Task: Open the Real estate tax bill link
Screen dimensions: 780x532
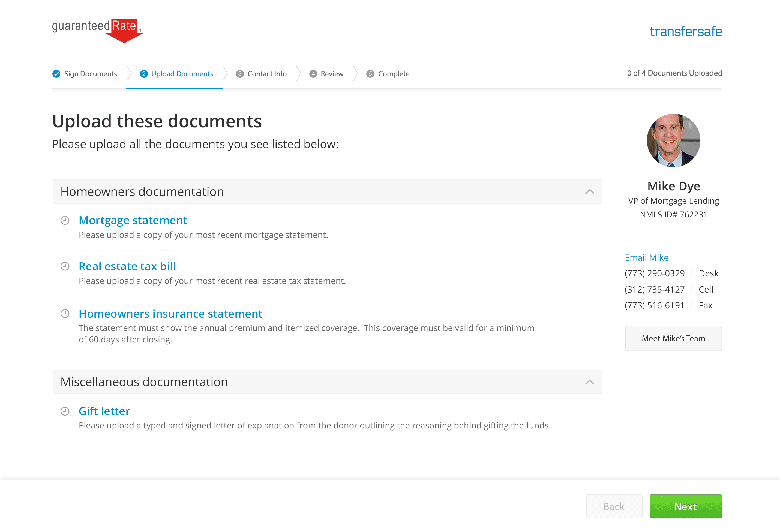Action: click(127, 266)
